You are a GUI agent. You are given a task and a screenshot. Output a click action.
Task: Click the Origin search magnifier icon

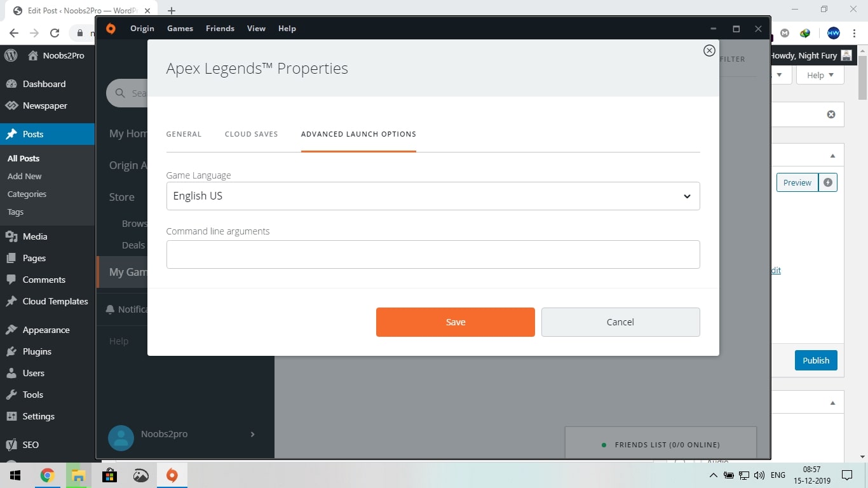pos(120,93)
